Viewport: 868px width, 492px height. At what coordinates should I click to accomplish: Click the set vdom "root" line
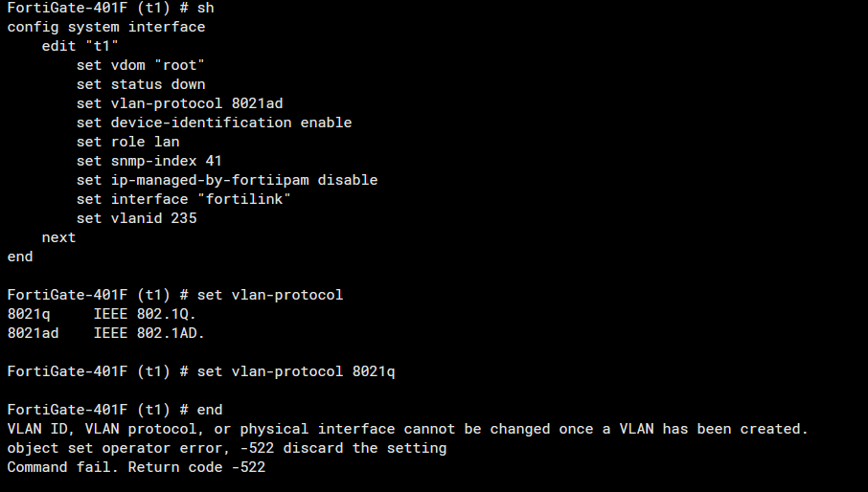[x=140, y=65]
